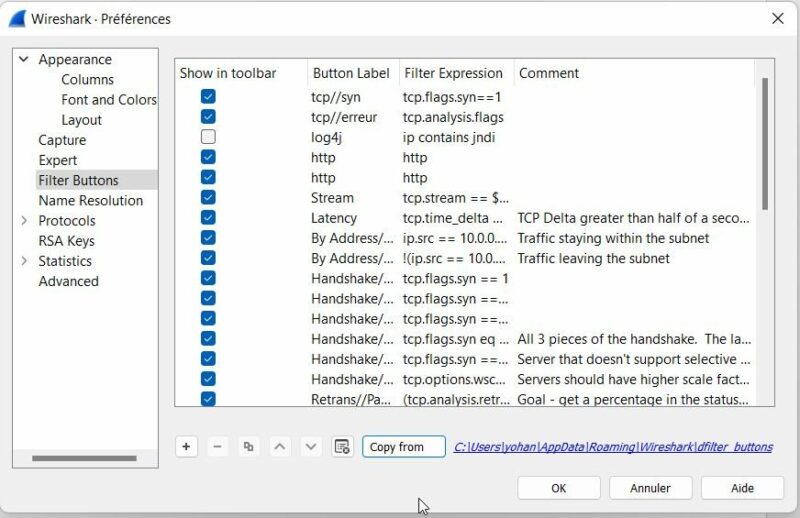
Task: Select the 'All 3 pieces of the handshake' comment
Action: click(634, 339)
